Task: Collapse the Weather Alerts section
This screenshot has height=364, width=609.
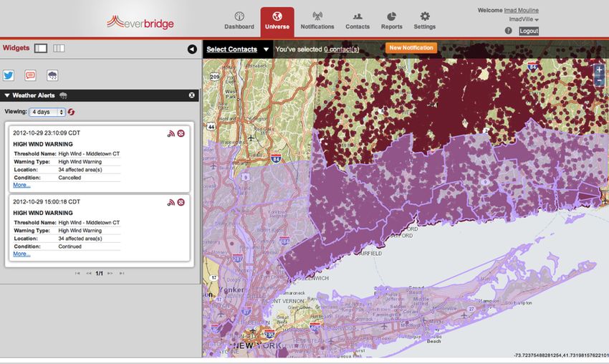Action: coord(7,95)
